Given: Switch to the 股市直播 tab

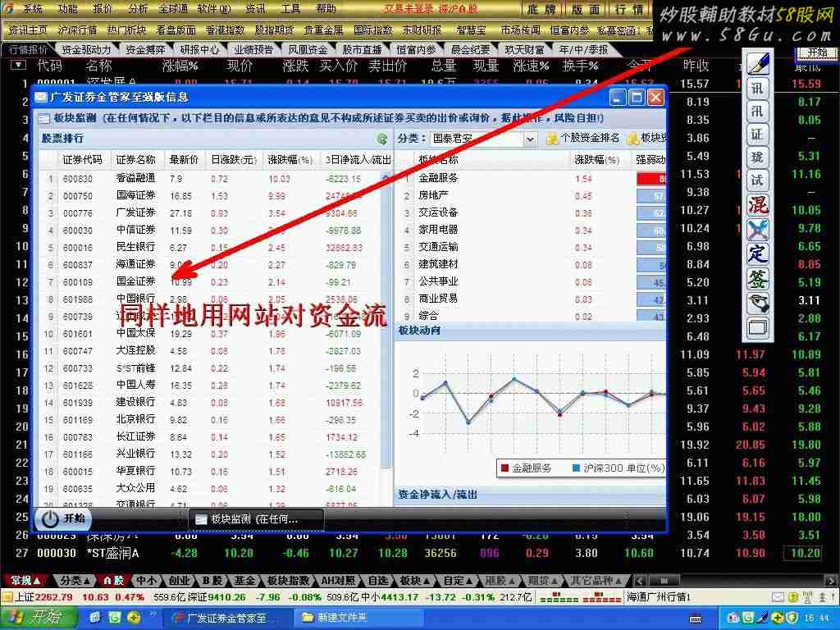Looking at the screenshot, I should click(x=362, y=50).
